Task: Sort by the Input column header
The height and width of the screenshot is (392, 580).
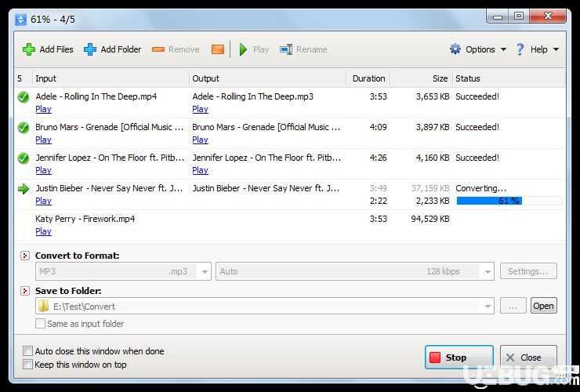Action: tap(111, 78)
